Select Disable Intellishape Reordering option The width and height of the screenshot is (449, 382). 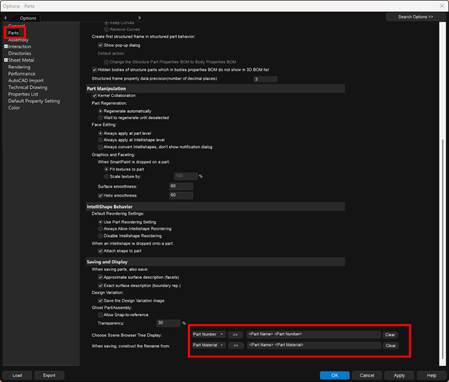[x=100, y=236]
